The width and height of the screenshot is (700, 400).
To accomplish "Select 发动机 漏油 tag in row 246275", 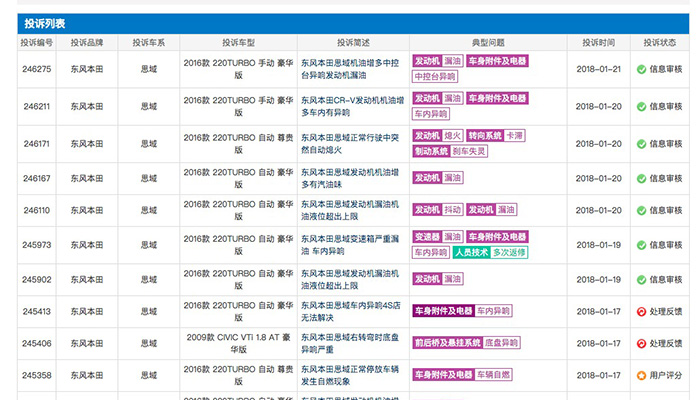I will [x=438, y=61].
